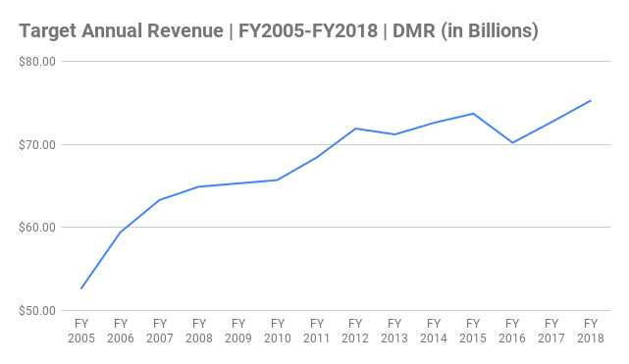Select the $70.00 y-axis label
The height and width of the screenshot is (364, 629).
coord(37,145)
